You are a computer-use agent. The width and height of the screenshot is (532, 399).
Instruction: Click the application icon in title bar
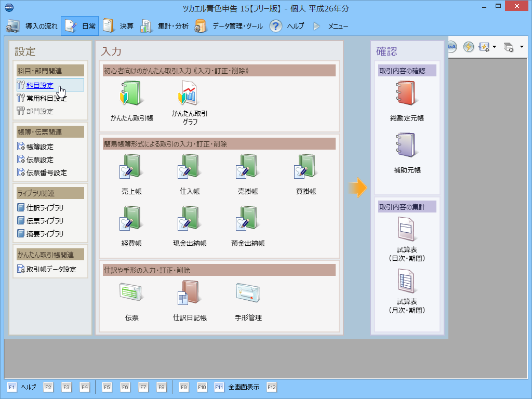pyautogui.click(x=9, y=7)
